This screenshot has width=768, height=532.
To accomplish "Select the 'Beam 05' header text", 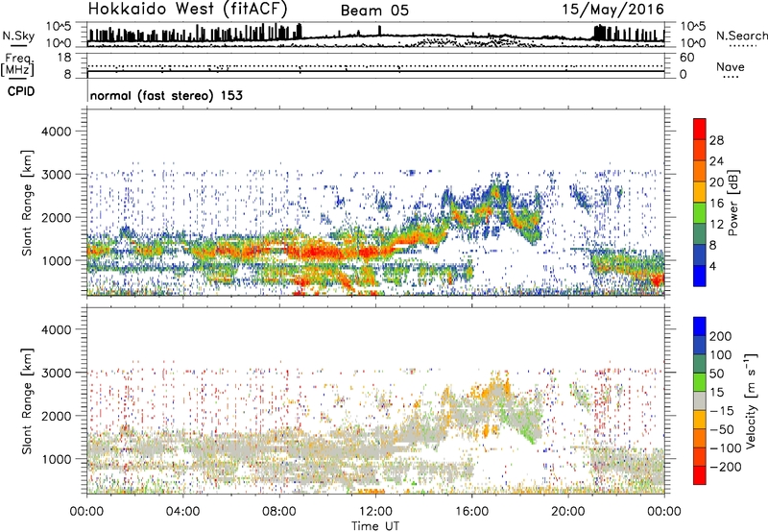I will pyautogui.click(x=374, y=11).
